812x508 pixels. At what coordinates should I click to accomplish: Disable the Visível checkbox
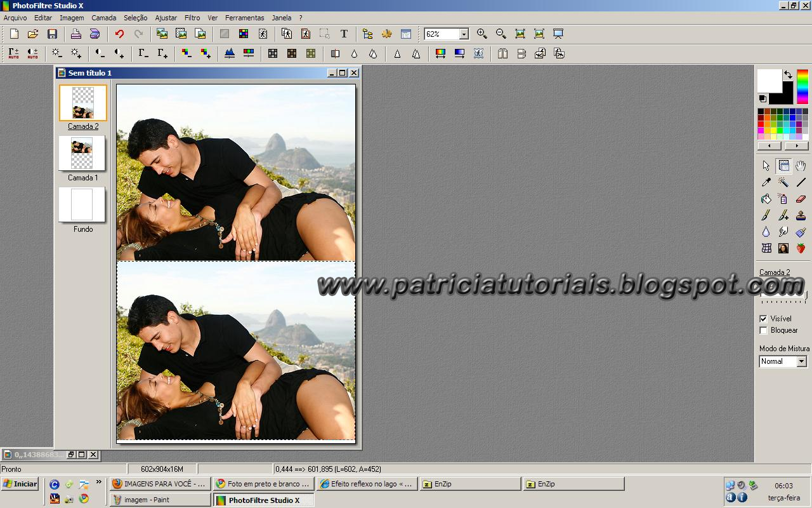[x=764, y=318]
